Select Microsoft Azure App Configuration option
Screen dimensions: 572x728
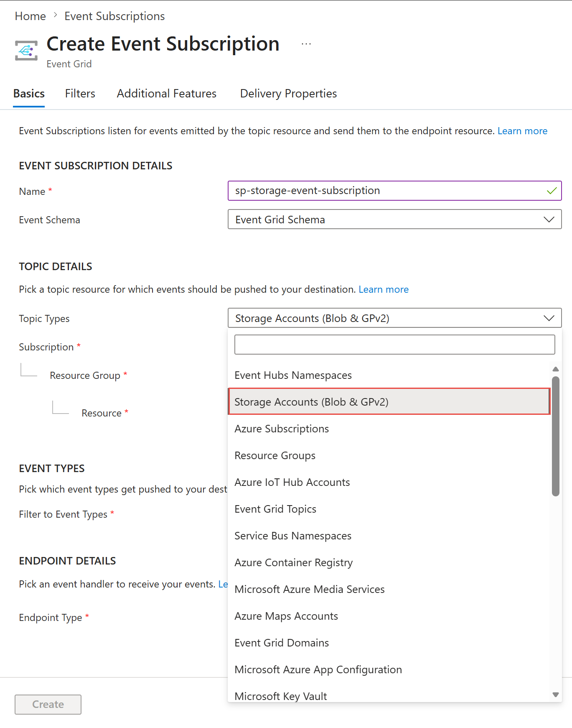click(x=389, y=669)
